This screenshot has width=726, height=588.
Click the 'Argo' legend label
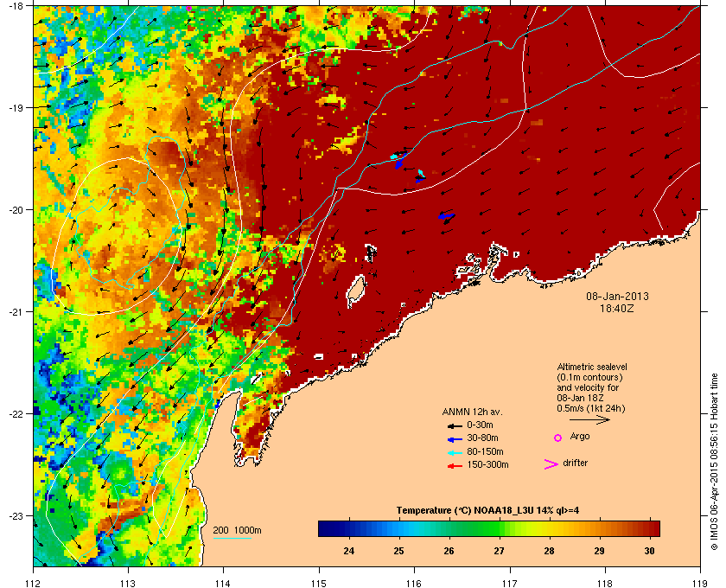[x=580, y=437]
